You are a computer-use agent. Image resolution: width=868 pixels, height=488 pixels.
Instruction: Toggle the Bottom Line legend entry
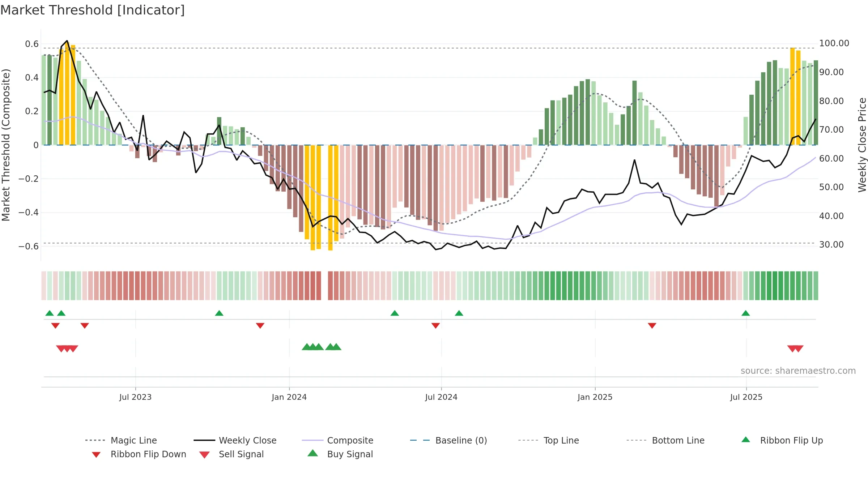point(665,440)
